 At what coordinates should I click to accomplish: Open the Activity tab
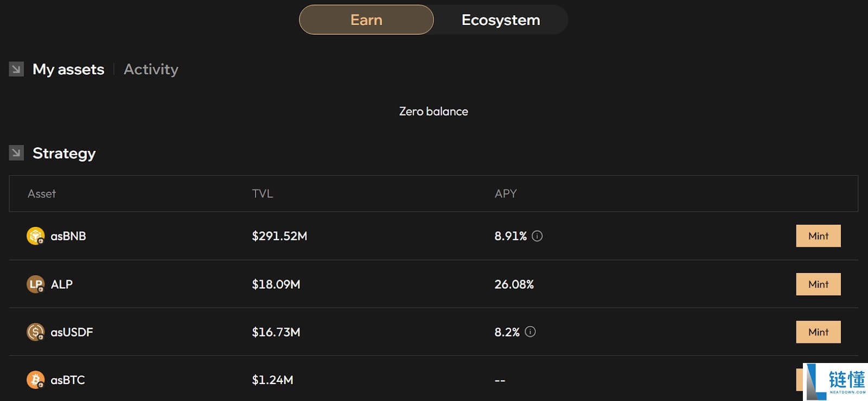coord(151,69)
